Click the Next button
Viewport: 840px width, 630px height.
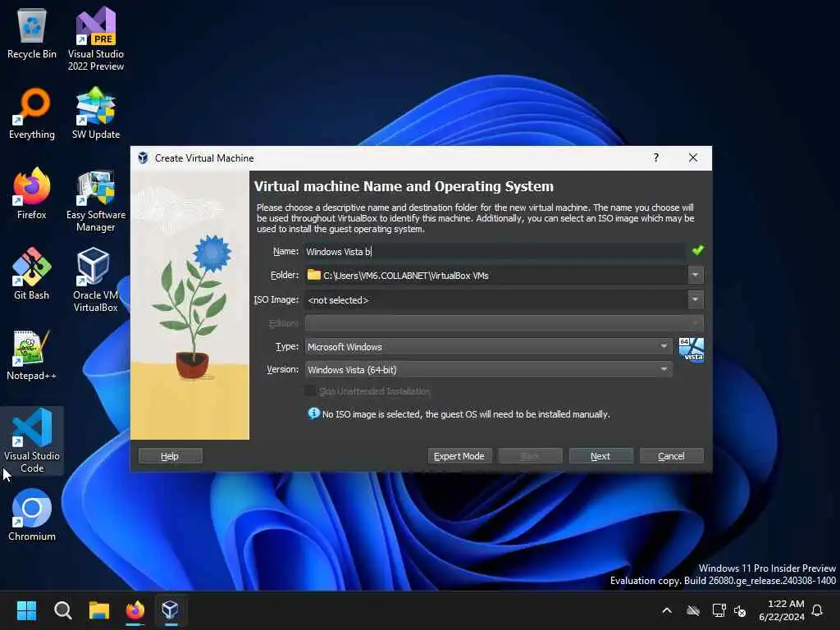tap(600, 456)
